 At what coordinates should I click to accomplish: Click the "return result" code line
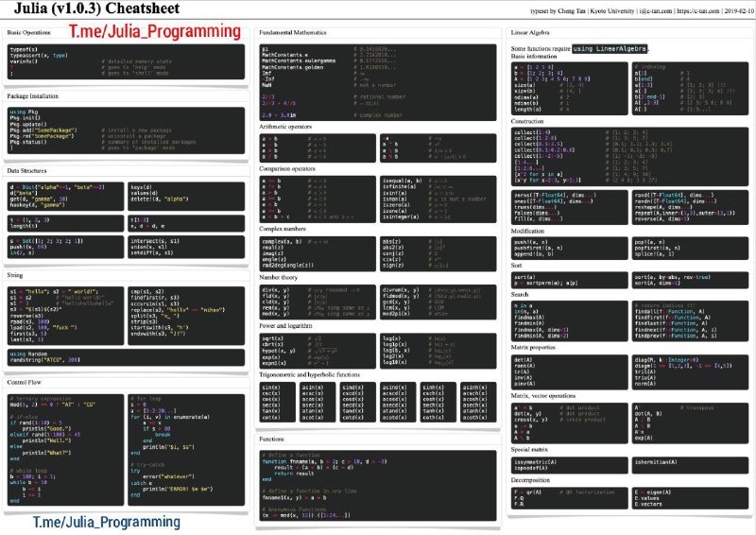click(x=294, y=474)
